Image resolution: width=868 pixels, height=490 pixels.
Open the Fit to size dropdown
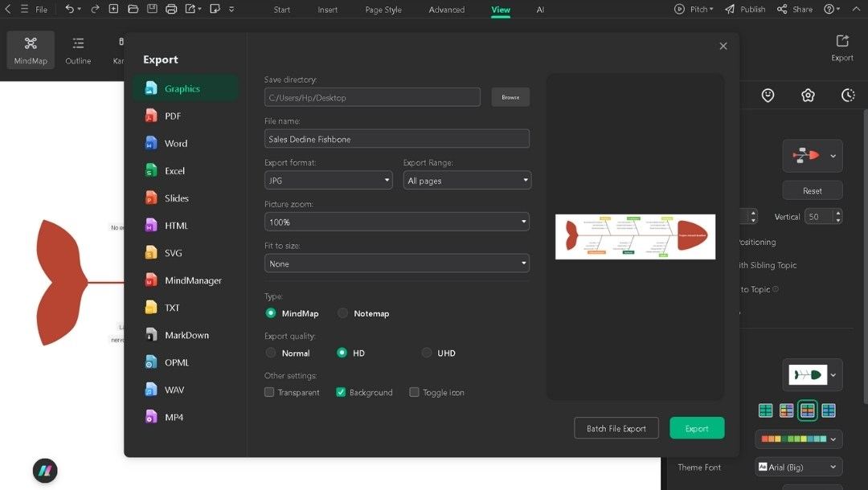pyautogui.click(x=397, y=263)
